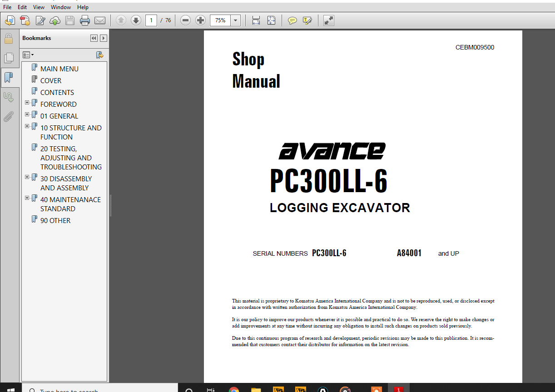The image size is (555, 392).
Task: Click the Task View taskbar icon
Action: (211, 389)
